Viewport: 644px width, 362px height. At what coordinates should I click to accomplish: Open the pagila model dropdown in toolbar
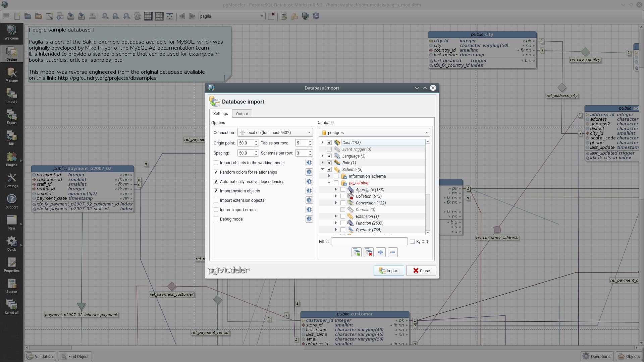coord(232,16)
